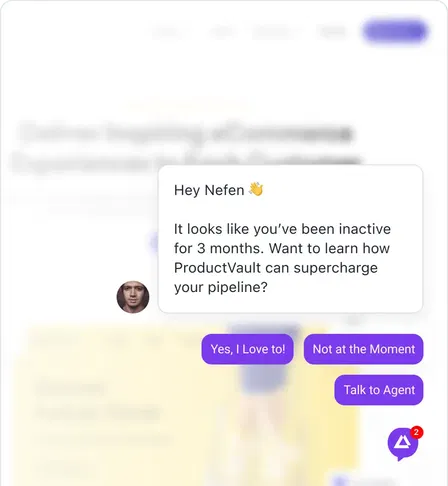Click the agent's avatar photo

click(133, 297)
